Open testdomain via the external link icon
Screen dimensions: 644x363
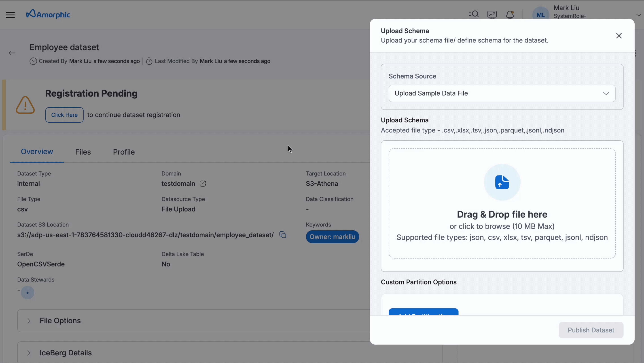(x=203, y=183)
